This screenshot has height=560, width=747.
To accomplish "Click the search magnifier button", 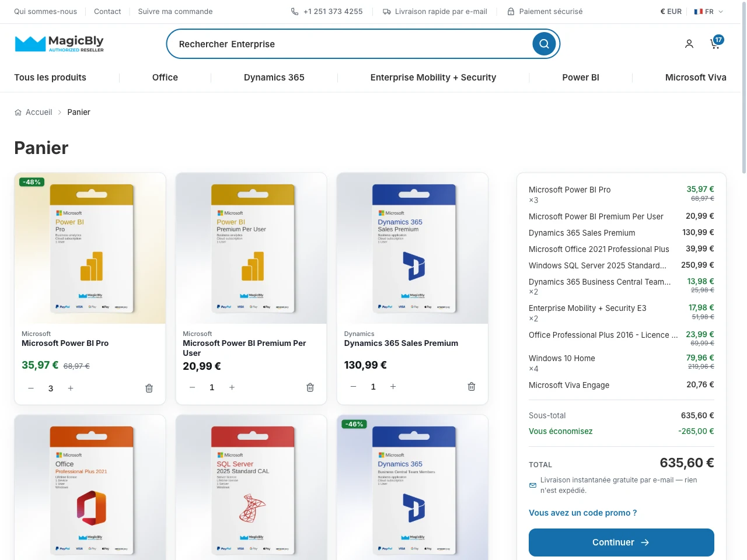I will tap(544, 44).
